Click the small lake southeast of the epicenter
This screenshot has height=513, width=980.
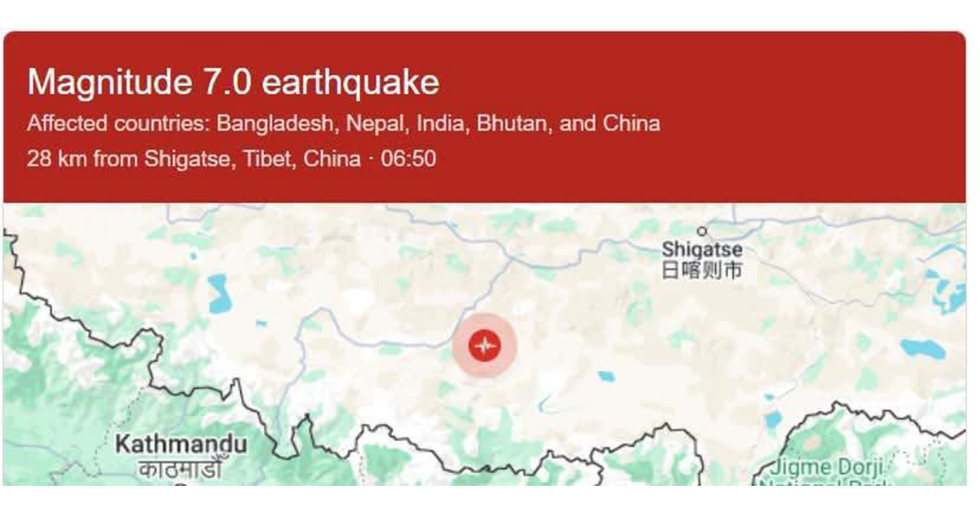pos(606,377)
